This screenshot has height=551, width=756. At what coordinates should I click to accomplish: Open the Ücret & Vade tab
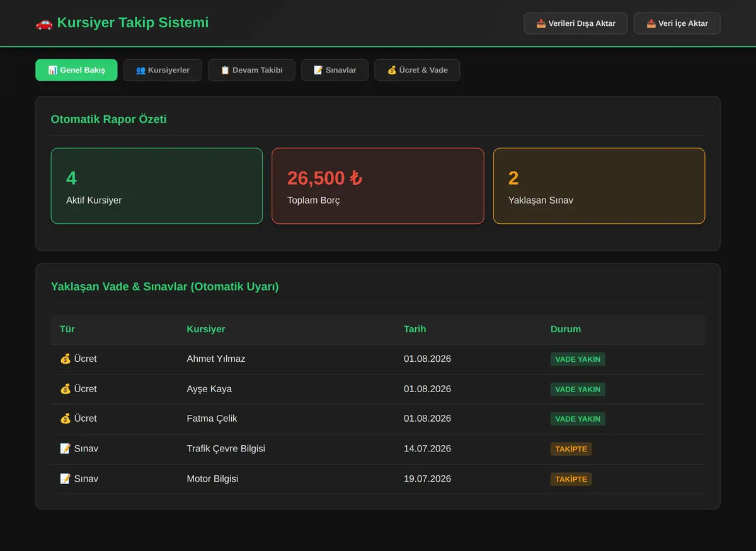[417, 70]
